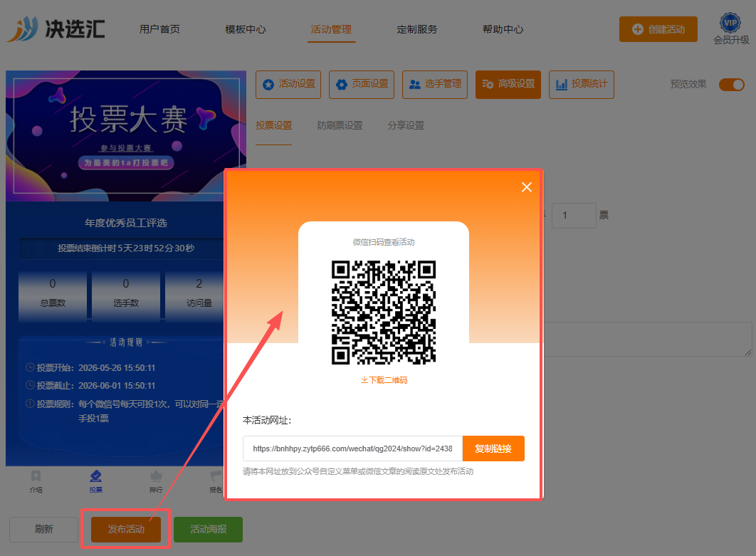
Task: Click the chart icon on 投票统计
Action: (x=562, y=85)
